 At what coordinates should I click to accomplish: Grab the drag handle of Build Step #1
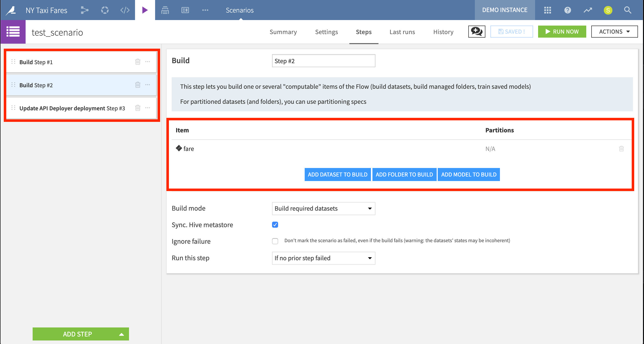pyautogui.click(x=13, y=62)
